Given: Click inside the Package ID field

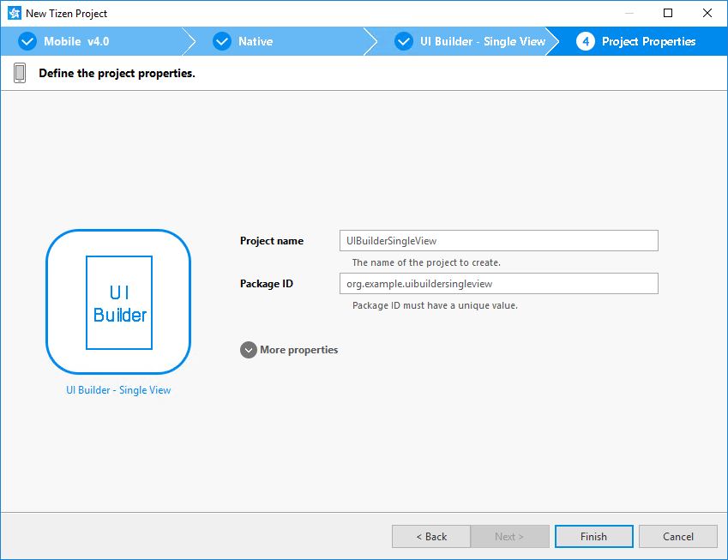Looking at the screenshot, I should (498, 283).
